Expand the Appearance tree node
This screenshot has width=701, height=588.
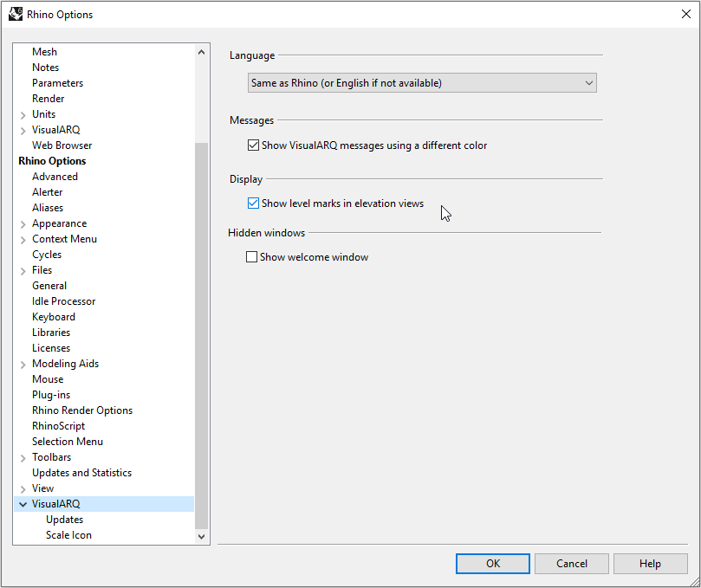[23, 224]
